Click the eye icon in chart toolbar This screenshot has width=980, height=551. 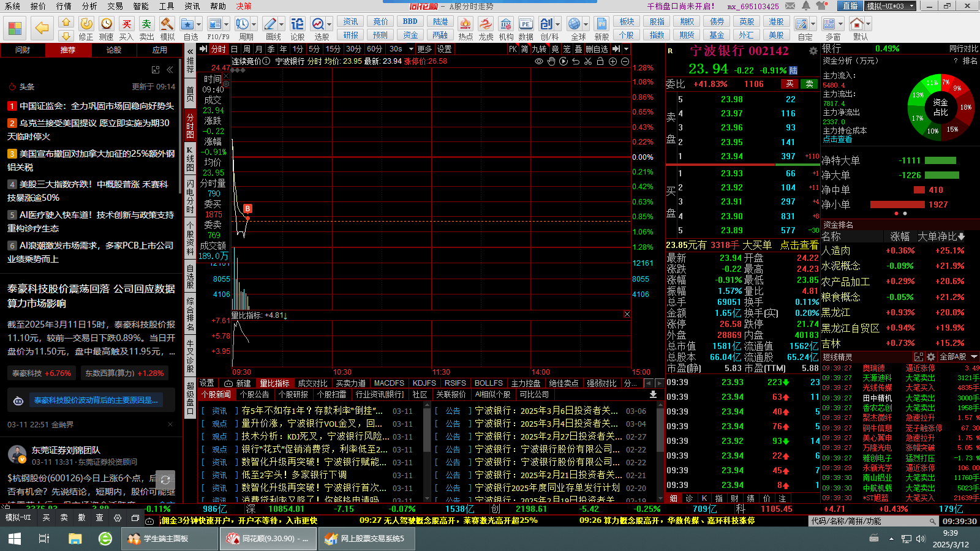pos(539,61)
